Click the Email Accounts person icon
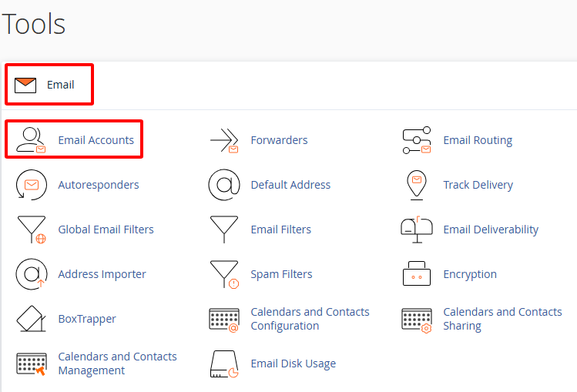Screen dimensions: 577x392 point(32,139)
